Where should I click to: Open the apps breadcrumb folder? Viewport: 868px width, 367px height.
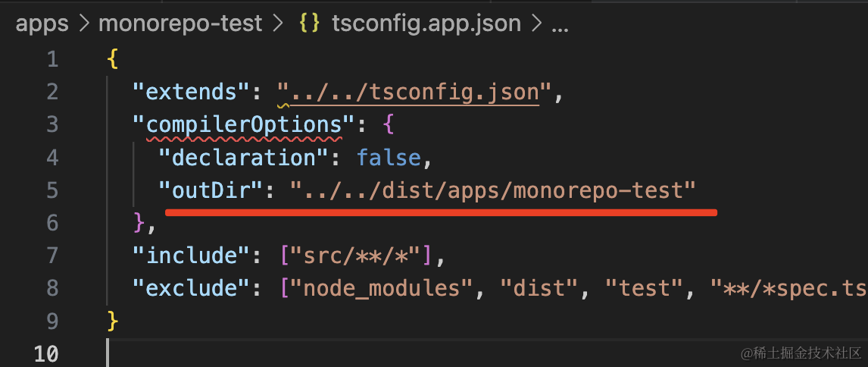coord(41,24)
